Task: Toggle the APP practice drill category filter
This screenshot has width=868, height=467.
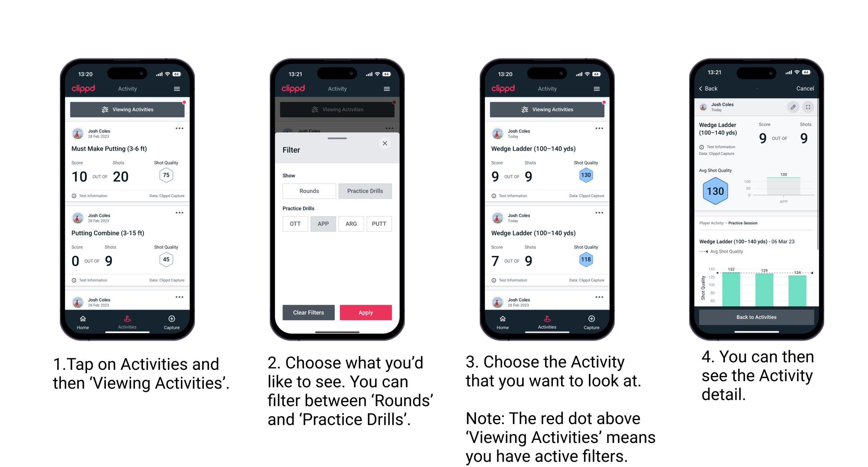Action: 322,224
